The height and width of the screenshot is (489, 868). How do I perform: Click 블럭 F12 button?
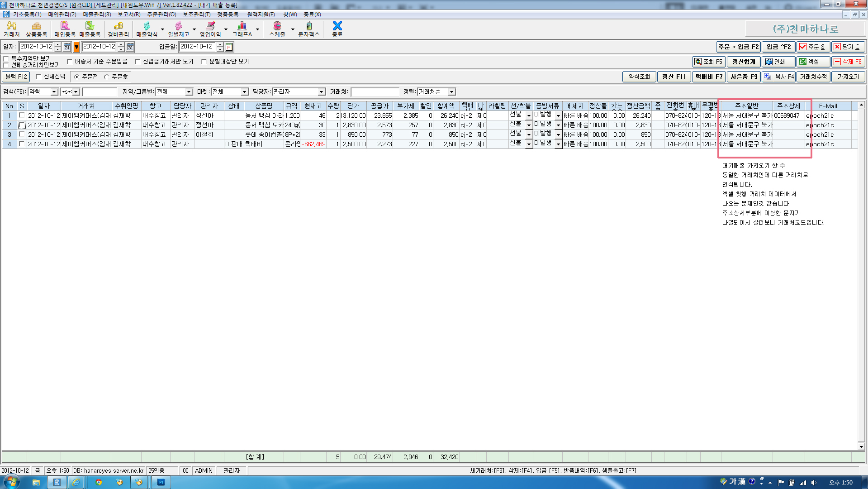[16, 77]
